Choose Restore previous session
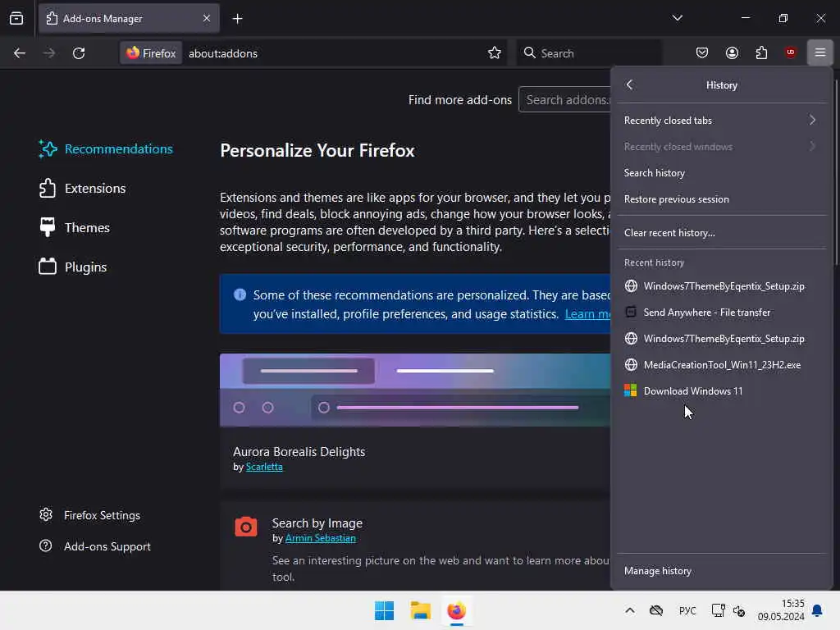 coord(721,199)
